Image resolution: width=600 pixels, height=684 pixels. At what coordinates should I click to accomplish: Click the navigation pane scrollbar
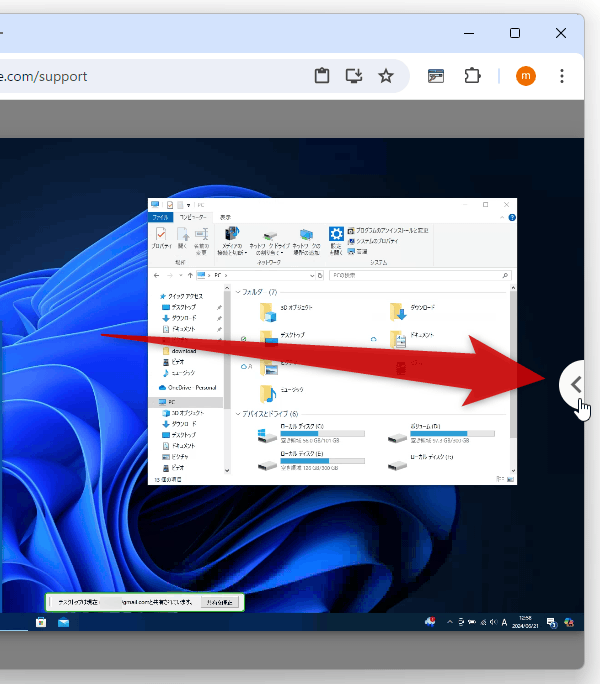(x=227, y=349)
